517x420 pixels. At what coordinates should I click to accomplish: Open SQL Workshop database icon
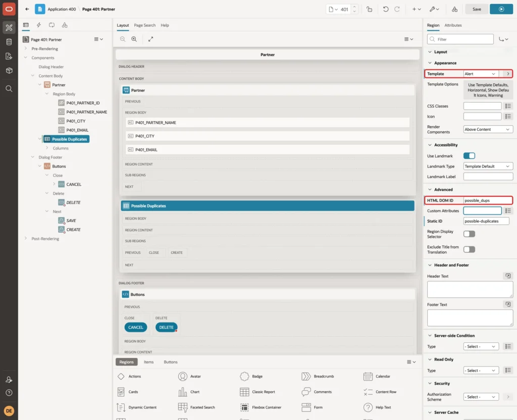9,42
